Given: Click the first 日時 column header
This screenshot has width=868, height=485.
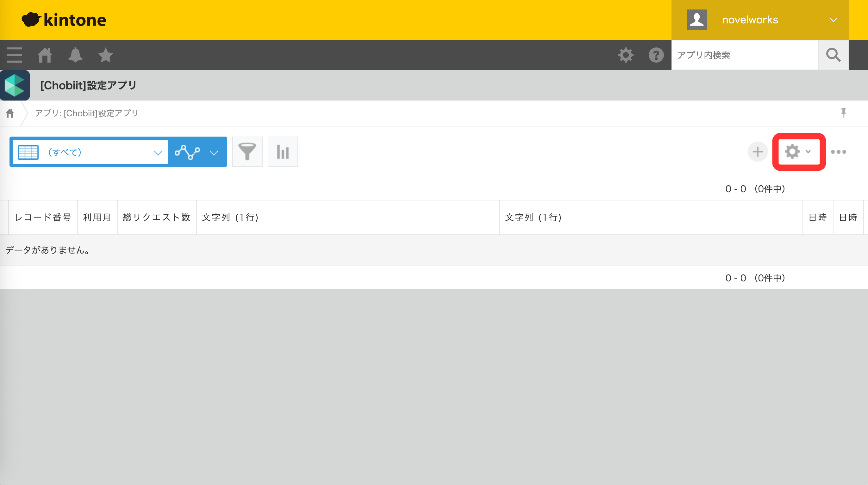Looking at the screenshot, I should pyautogui.click(x=818, y=218).
